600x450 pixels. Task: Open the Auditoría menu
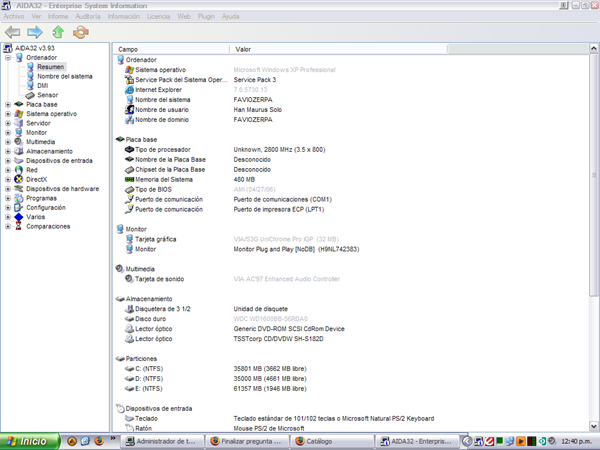(88, 16)
